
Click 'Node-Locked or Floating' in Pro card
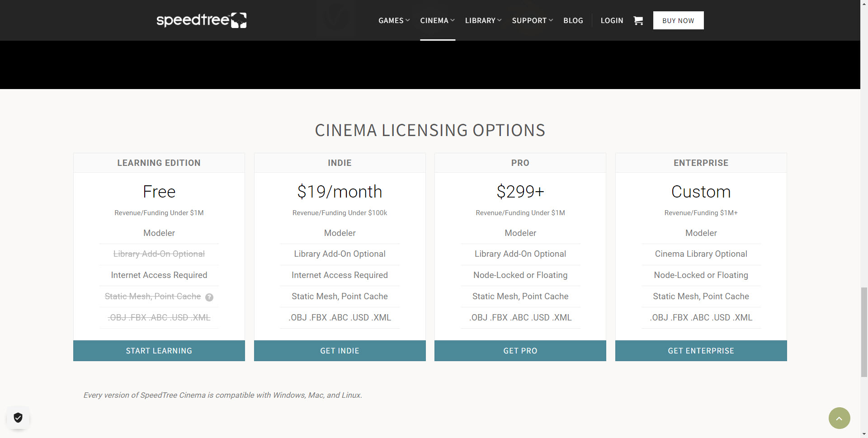pos(520,275)
